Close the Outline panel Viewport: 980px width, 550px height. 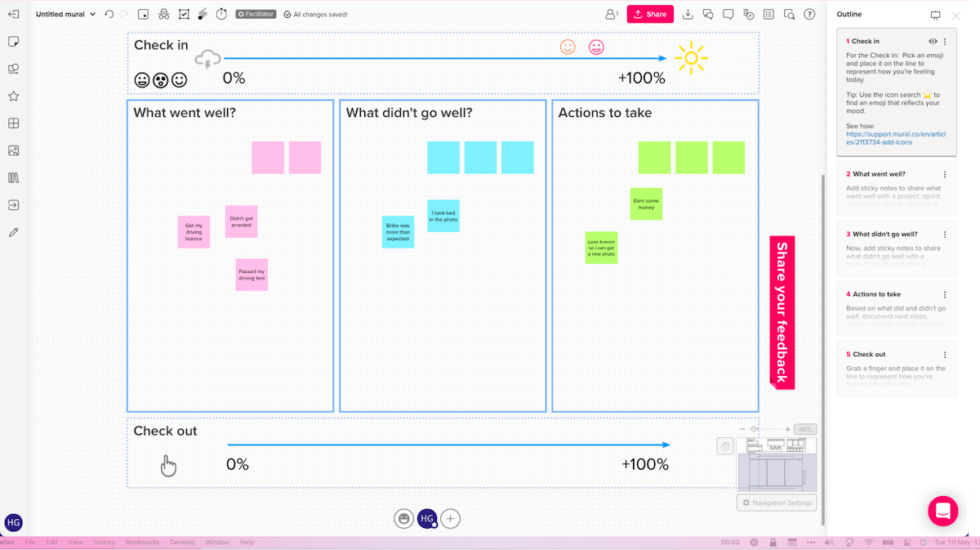pos(955,15)
